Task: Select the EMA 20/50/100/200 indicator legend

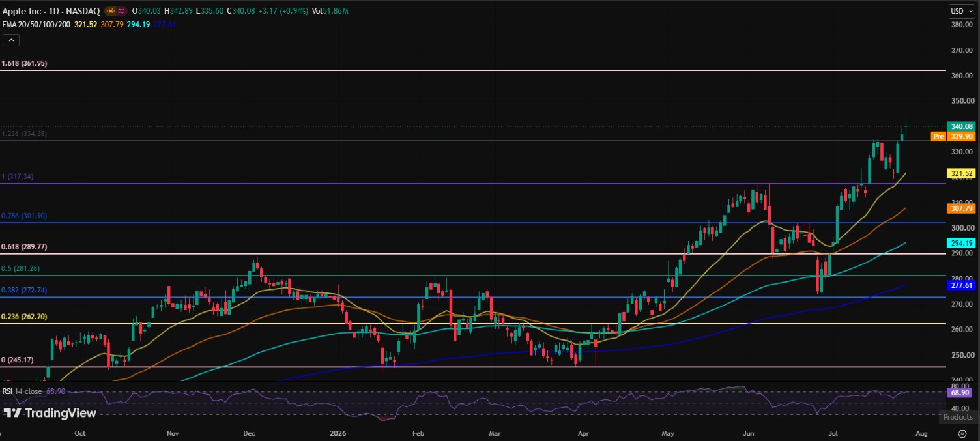Action: click(x=36, y=24)
